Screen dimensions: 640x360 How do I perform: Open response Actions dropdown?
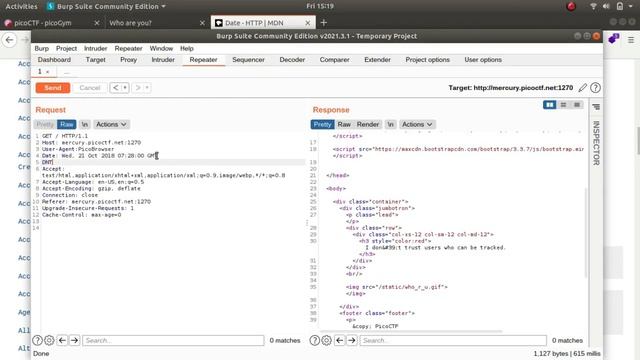tap(417, 124)
